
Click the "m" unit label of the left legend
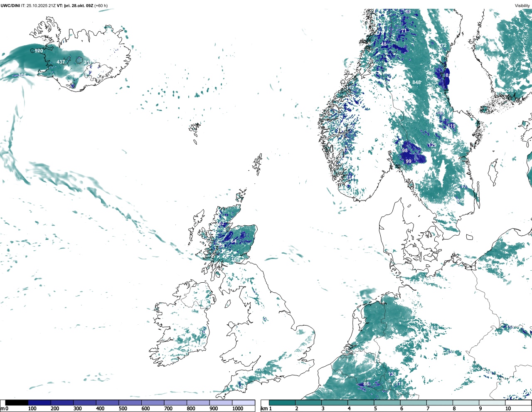click(x=2, y=409)
